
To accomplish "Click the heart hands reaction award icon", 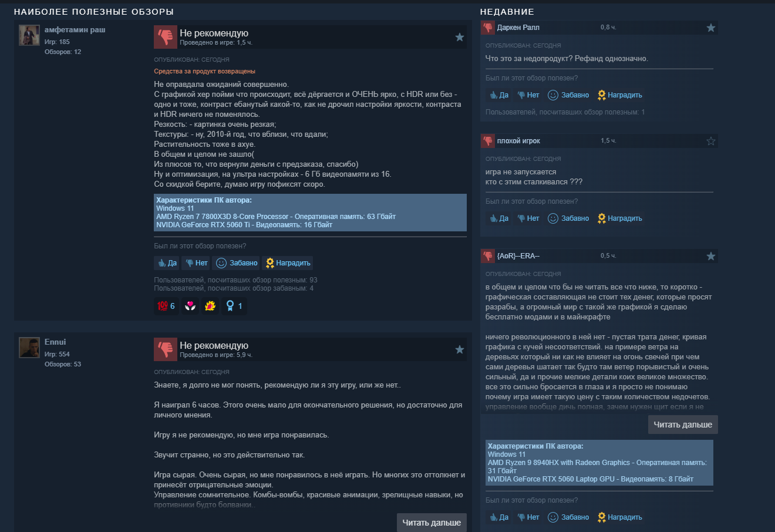I will tap(190, 306).
